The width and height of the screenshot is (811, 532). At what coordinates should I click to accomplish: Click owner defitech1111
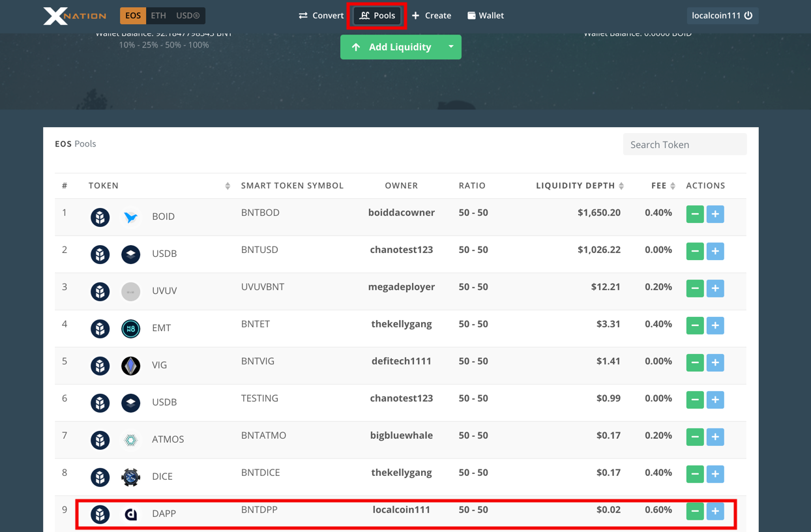click(402, 361)
